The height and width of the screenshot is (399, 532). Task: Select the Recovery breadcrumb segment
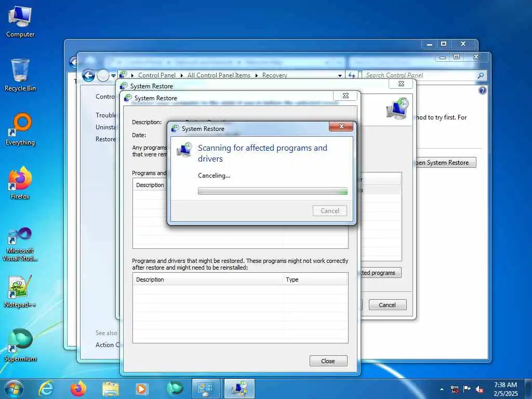tap(274, 75)
